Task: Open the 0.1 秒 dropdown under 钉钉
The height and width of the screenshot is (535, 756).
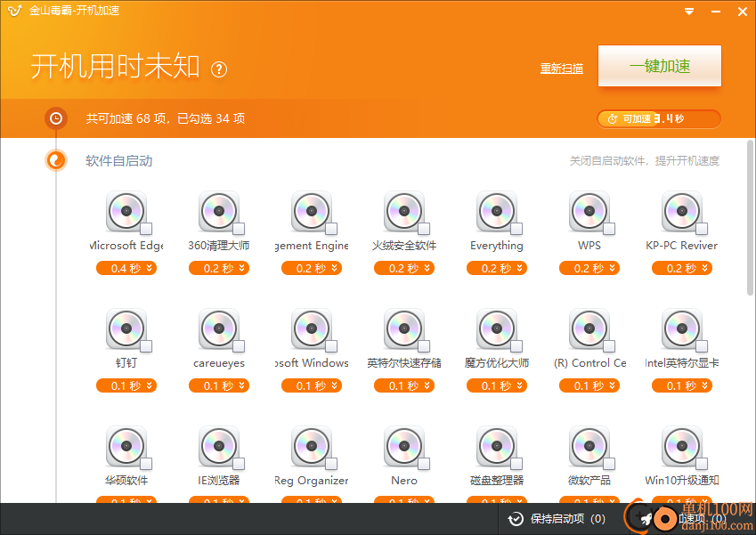Action: [x=126, y=385]
